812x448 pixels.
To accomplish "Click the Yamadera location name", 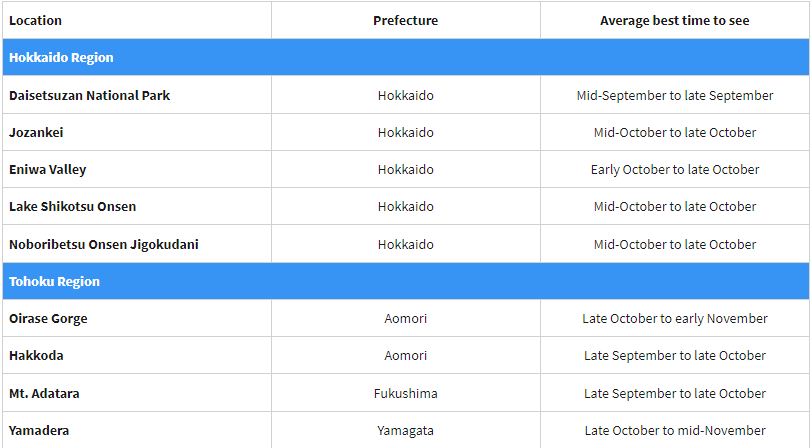I will [x=39, y=431].
